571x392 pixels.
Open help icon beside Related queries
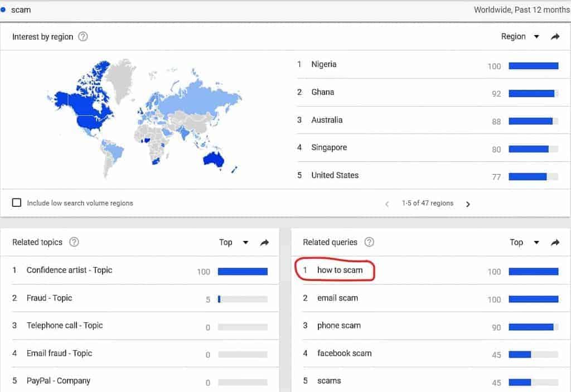(x=369, y=242)
